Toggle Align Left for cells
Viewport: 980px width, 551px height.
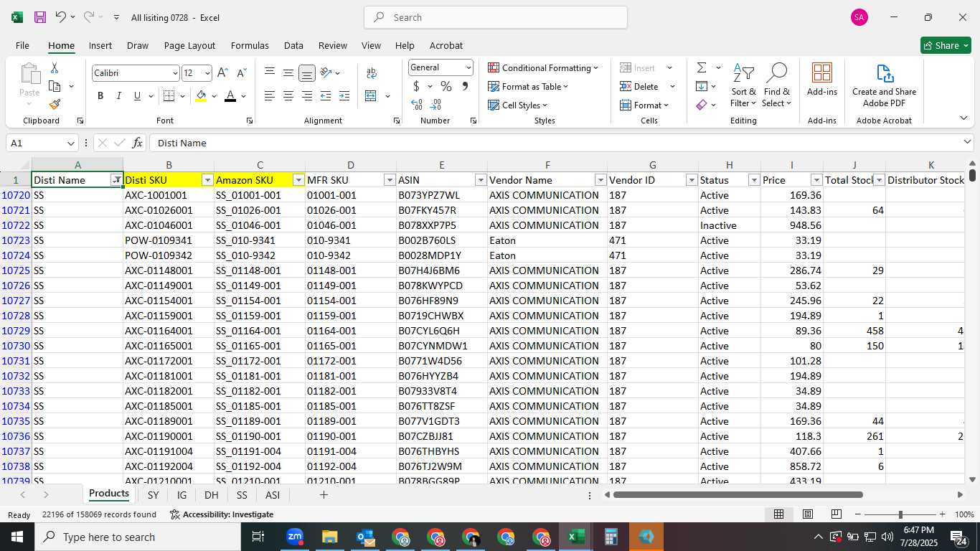pos(270,96)
